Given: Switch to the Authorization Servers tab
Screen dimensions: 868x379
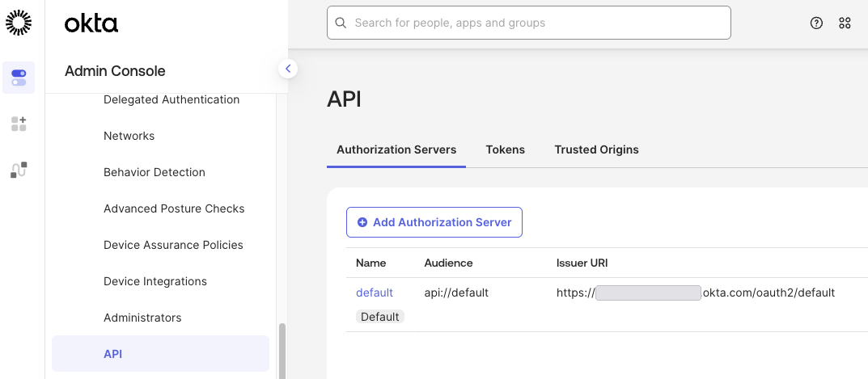Looking at the screenshot, I should click(396, 150).
